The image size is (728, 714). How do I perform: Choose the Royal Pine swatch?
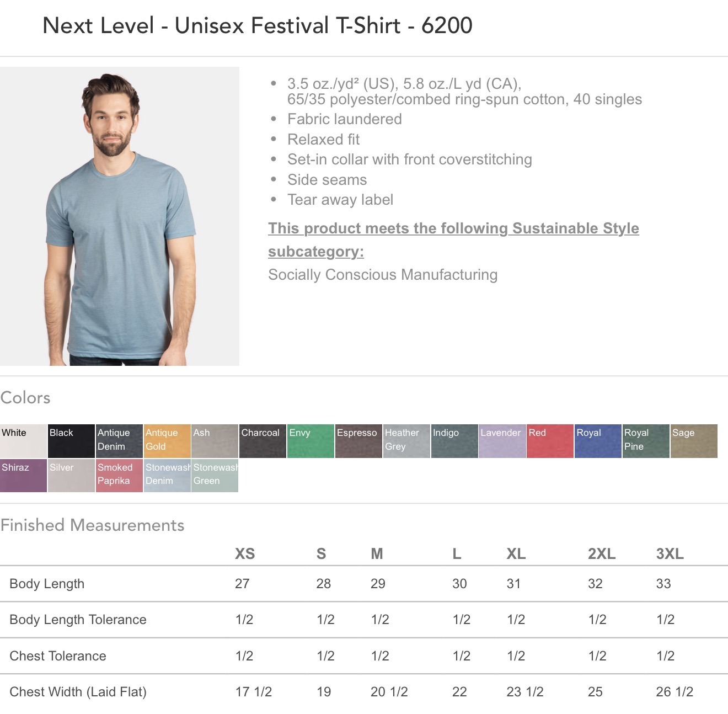pos(646,441)
